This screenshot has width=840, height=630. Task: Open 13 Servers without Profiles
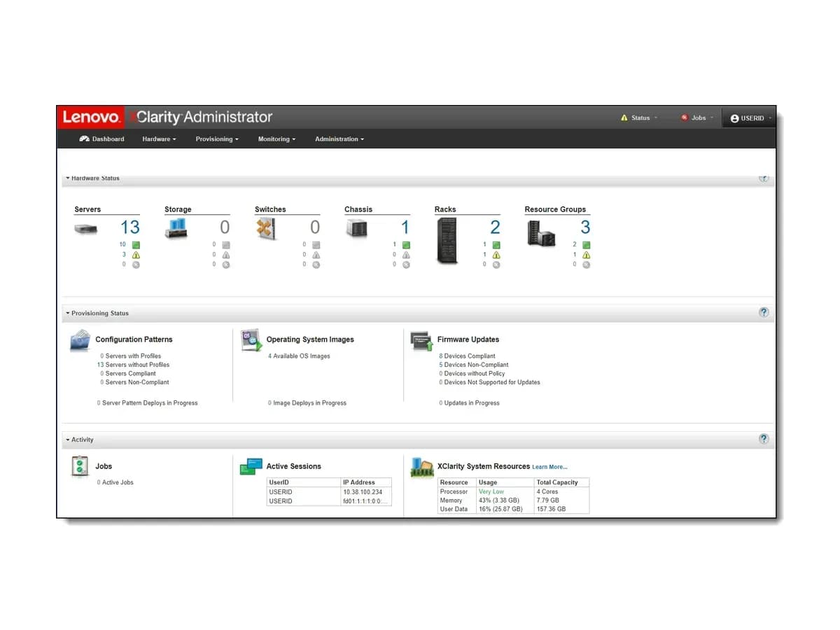tap(133, 365)
